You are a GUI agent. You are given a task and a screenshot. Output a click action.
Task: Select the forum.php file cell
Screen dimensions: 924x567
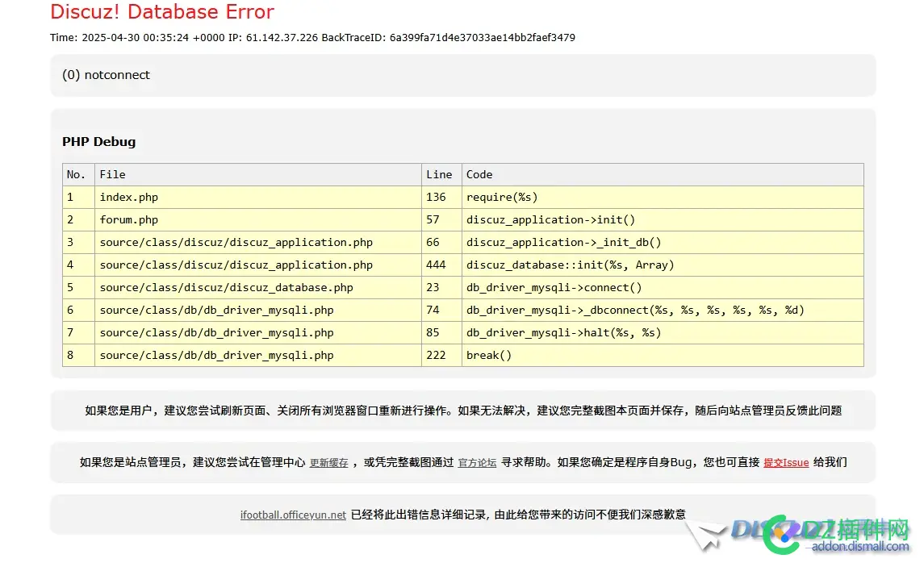(x=129, y=219)
